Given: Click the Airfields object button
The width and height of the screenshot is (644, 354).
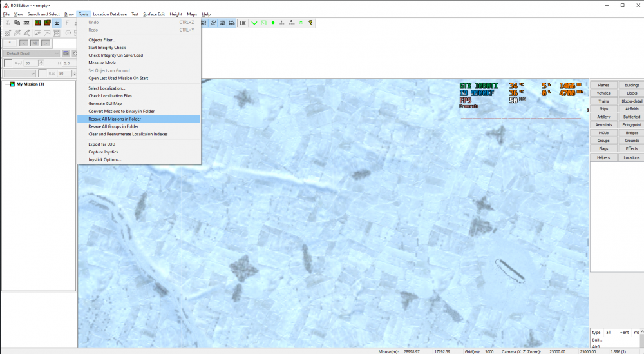Looking at the screenshot, I should pyautogui.click(x=632, y=109).
